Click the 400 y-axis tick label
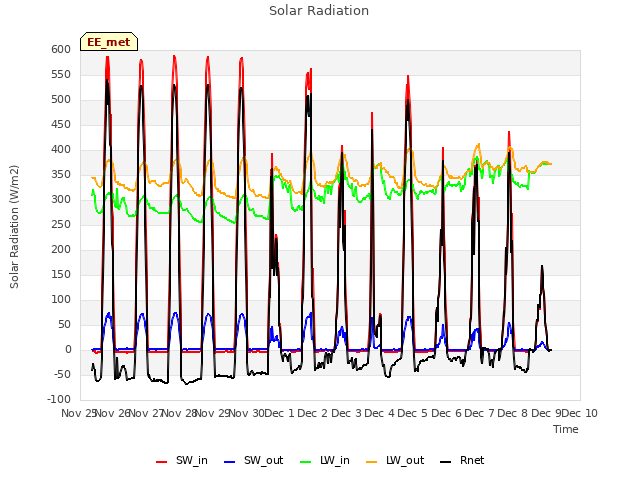The width and height of the screenshot is (640, 480). click(61, 149)
